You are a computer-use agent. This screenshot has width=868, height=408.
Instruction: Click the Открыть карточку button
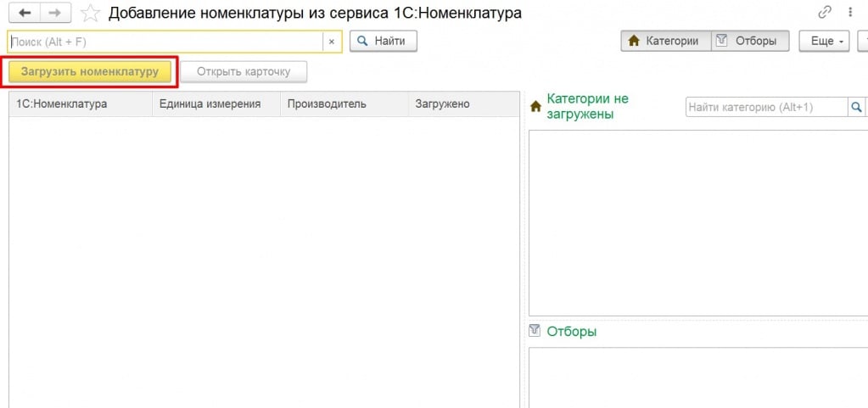(244, 71)
